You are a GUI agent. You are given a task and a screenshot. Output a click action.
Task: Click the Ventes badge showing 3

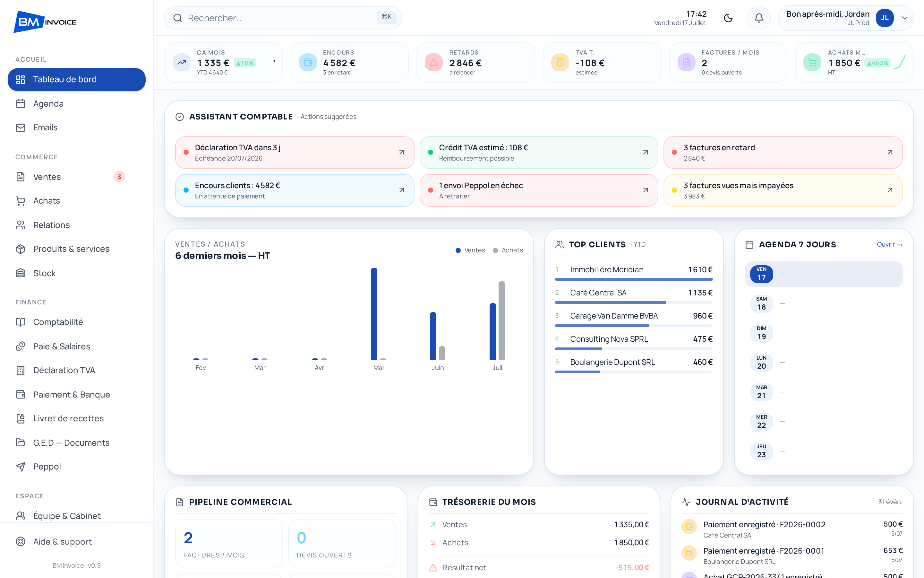pyautogui.click(x=119, y=177)
